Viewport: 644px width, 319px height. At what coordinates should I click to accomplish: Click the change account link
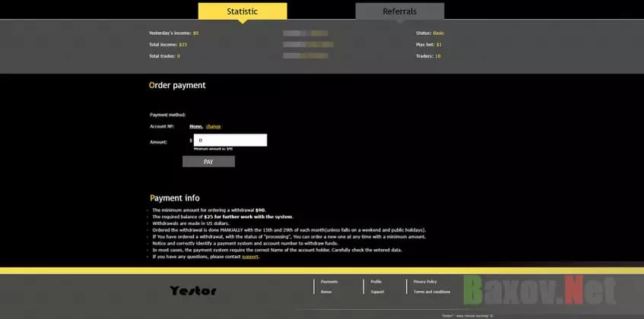pyautogui.click(x=213, y=126)
